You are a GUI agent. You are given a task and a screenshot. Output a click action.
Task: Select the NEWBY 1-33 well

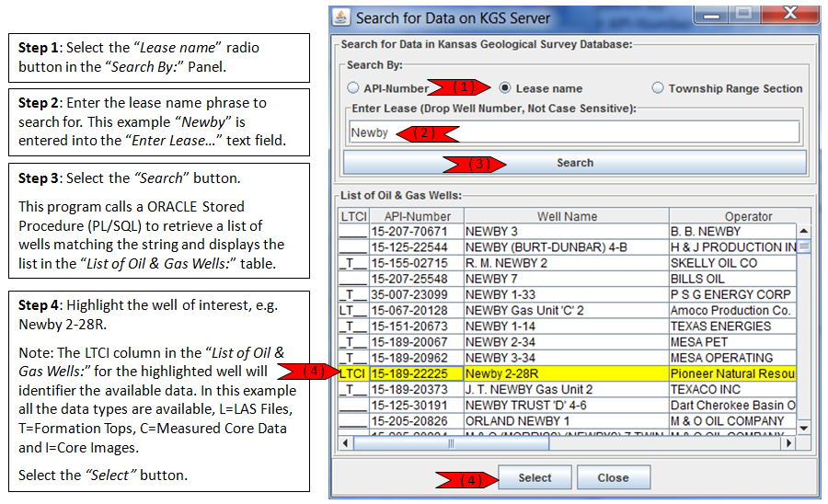pyautogui.click(x=567, y=294)
